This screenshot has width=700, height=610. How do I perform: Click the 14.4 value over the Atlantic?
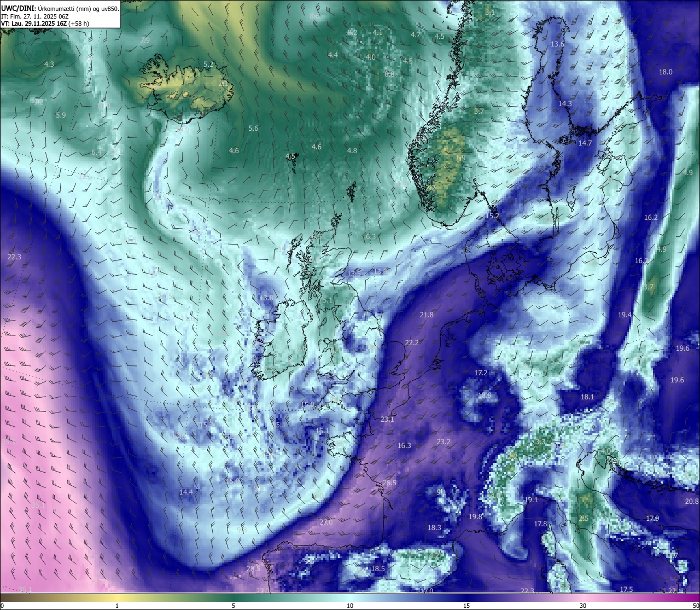tap(186, 492)
